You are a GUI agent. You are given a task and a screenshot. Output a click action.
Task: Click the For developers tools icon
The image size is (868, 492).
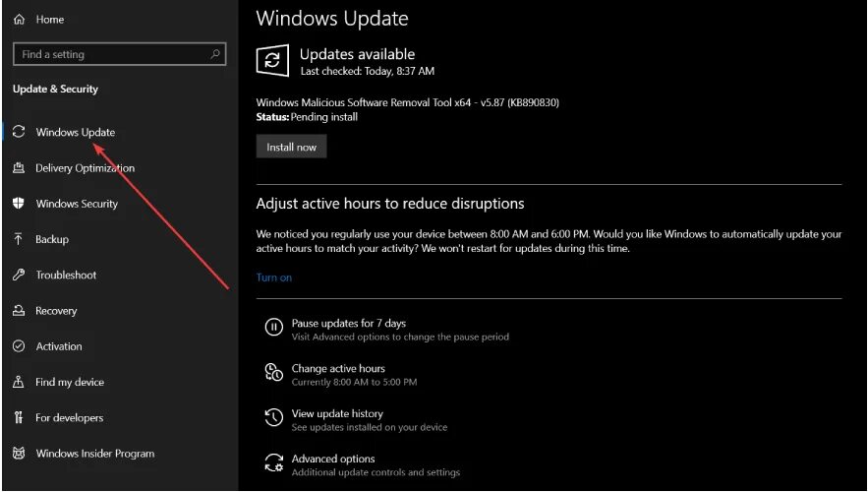19,417
